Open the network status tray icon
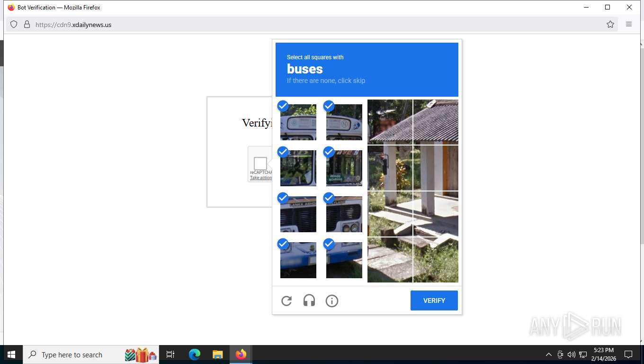 pos(583,355)
